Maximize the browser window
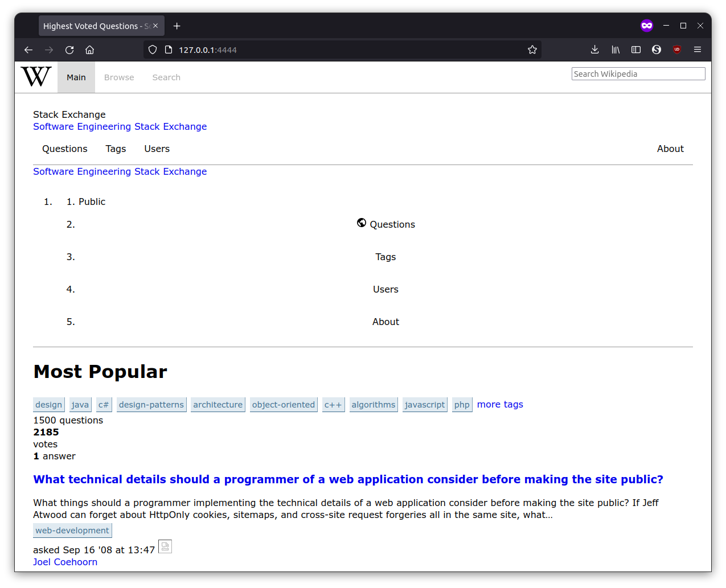Image resolution: width=726 pixels, height=588 pixels. click(x=683, y=26)
